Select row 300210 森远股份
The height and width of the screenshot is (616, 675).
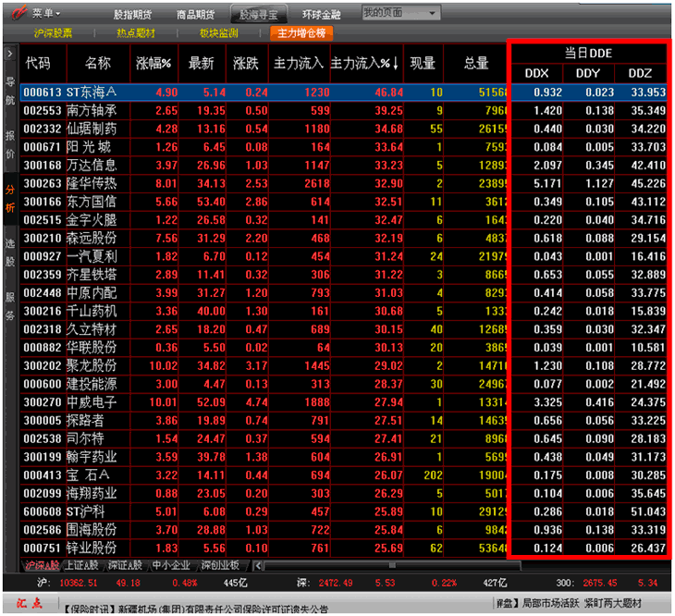click(x=344, y=238)
